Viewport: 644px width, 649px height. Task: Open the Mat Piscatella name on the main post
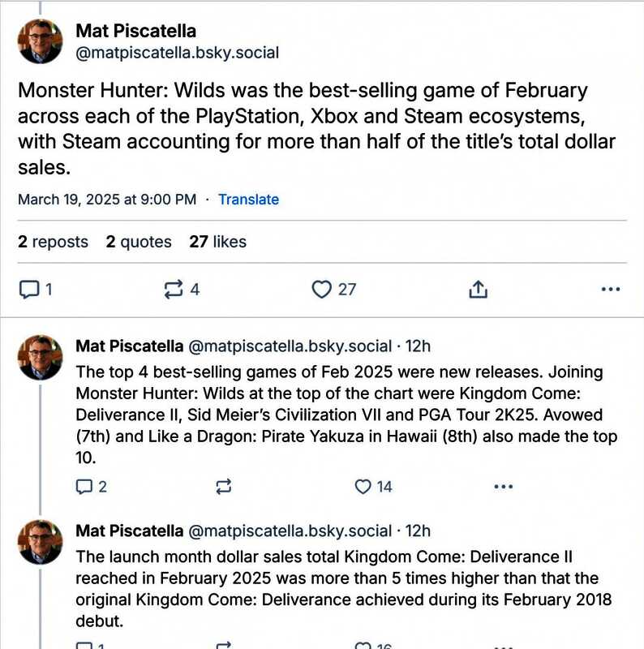click(x=135, y=31)
